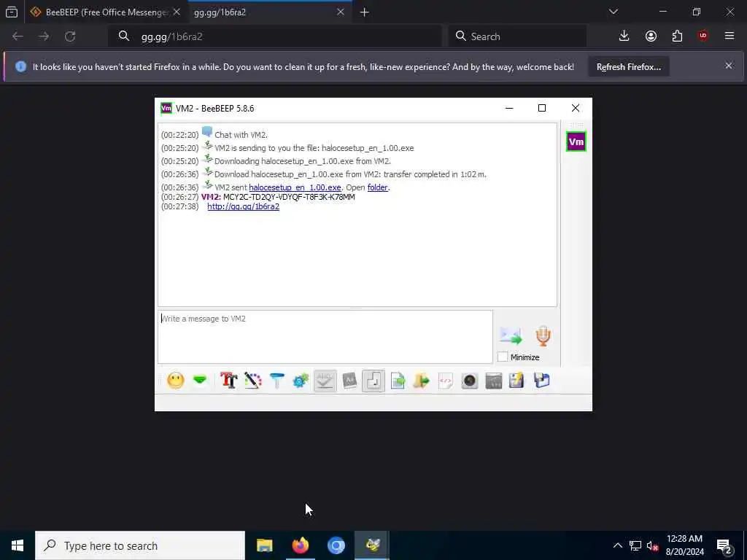Click the dictionary word completer icon
This screenshot has height=560, width=747.
[349, 381]
